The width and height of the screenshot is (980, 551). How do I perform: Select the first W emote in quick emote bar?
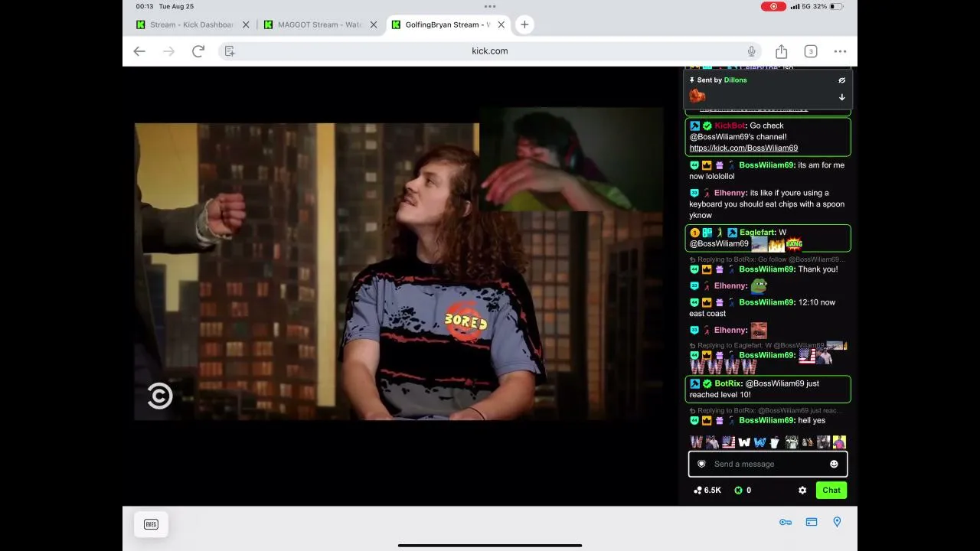(x=696, y=442)
